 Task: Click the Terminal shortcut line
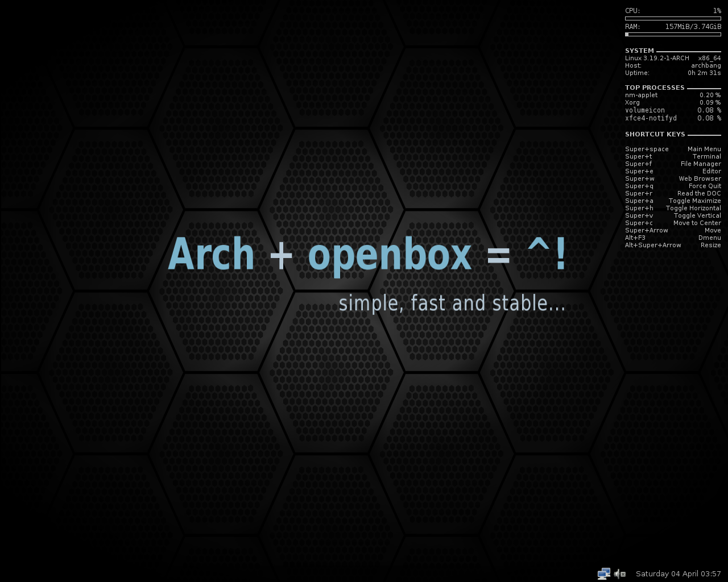tap(673, 156)
